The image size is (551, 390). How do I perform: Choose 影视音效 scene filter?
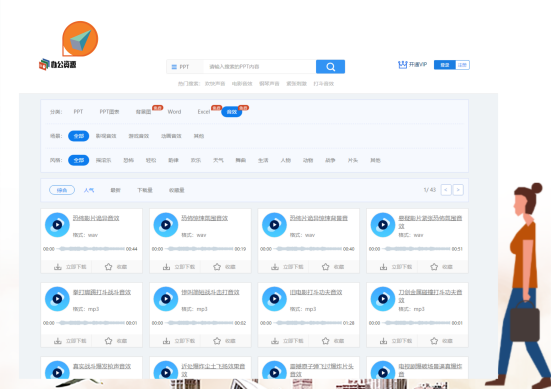tap(106, 136)
